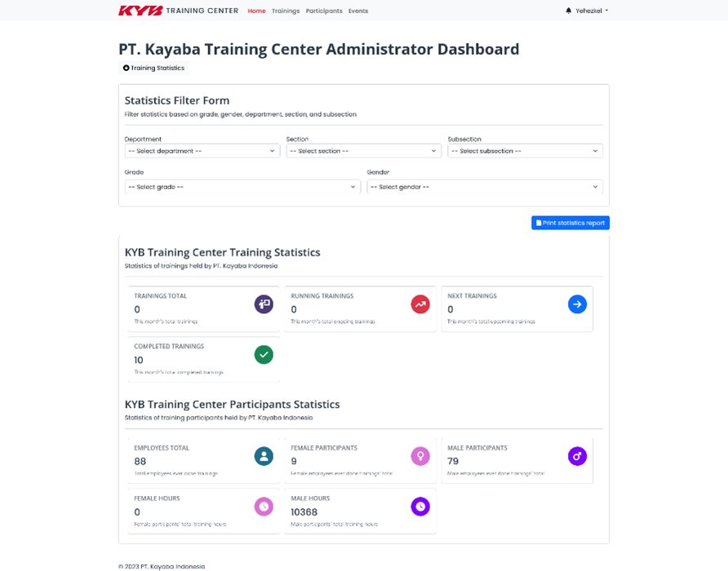This screenshot has width=728, height=571.
Task: Click the KYB Training Center logo
Action: pos(178,11)
